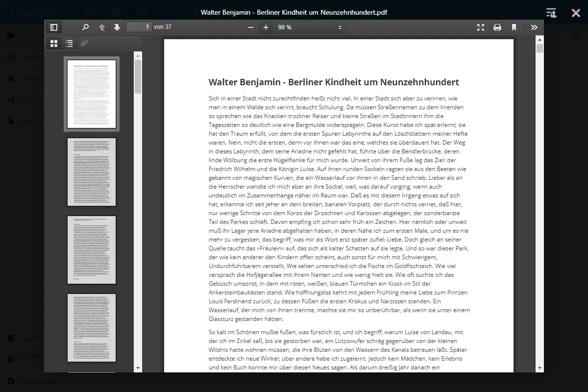Click the sidebar scrollbar up arrow
Image resolution: width=588 pixels, height=392 pixels.
click(x=138, y=55)
